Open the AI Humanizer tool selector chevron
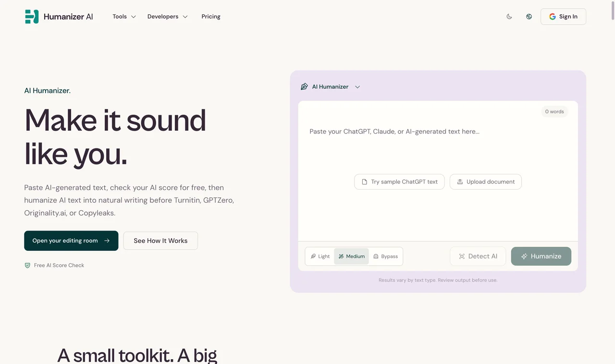 357,87
